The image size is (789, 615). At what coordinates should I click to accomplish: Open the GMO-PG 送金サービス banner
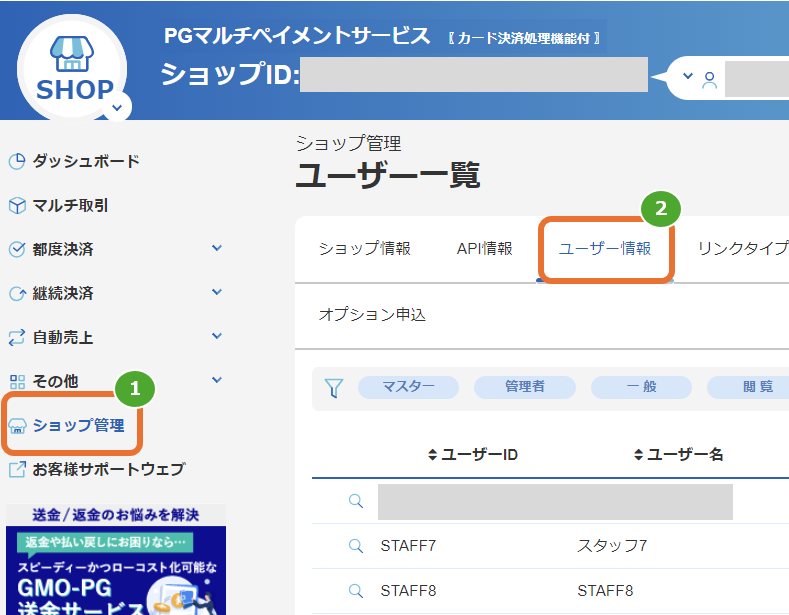click(x=116, y=560)
